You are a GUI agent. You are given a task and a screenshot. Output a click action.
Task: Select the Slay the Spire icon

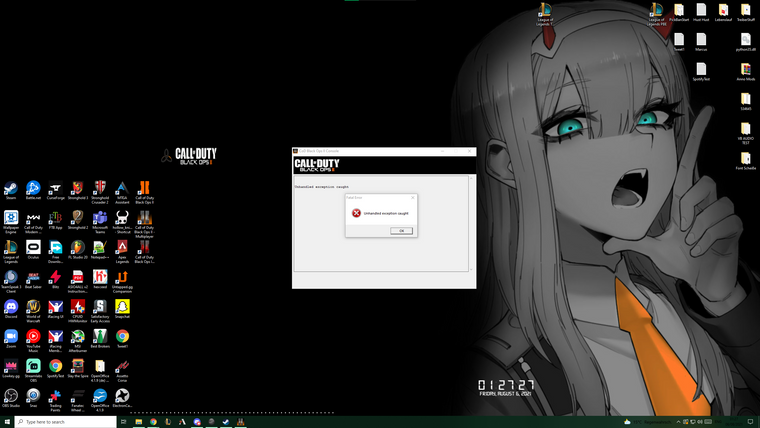pyautogui.click(x=78, y=368)
